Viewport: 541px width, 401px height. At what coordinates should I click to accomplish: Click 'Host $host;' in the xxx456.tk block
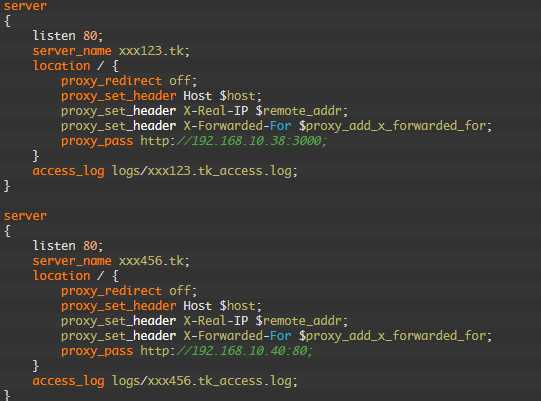223,306
